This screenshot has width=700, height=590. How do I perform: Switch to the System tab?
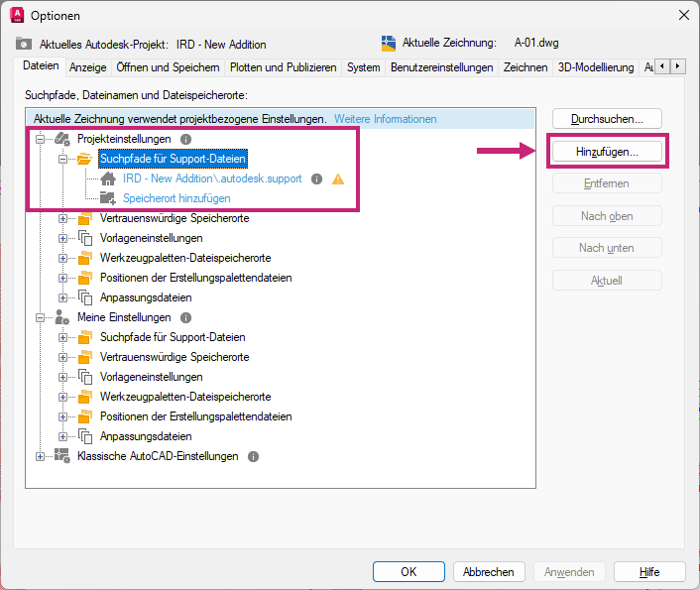click(364, 67)
